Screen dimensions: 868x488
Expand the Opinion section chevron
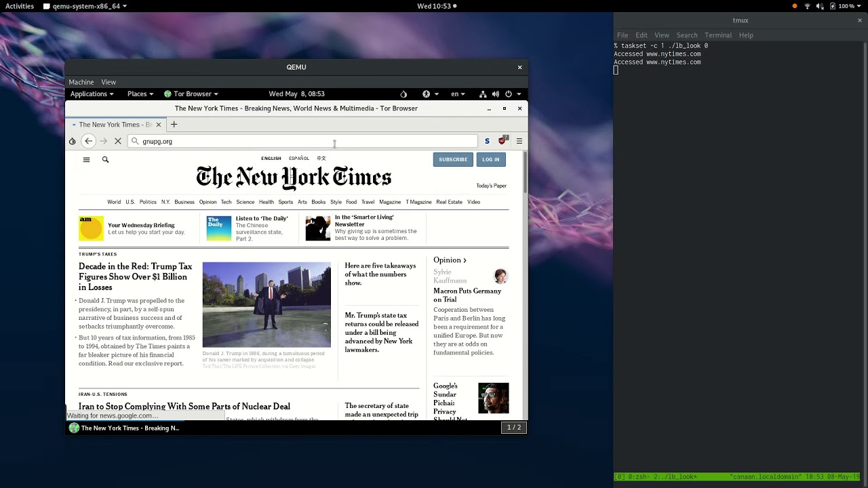[465, 260]
